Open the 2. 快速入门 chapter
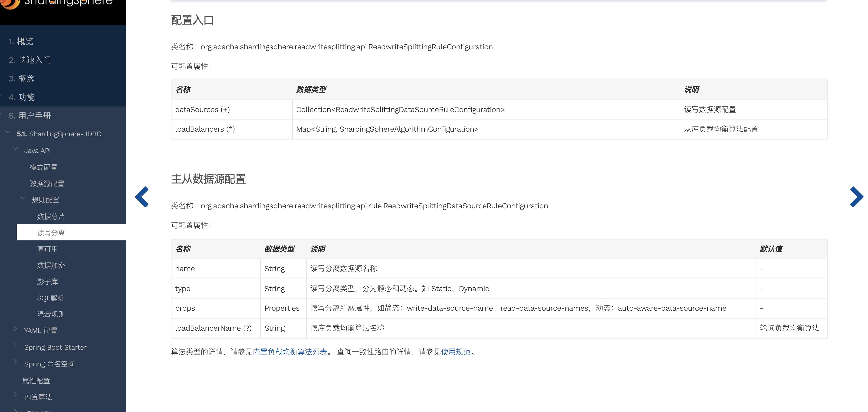Screen dimensions: 868x412 30,60
